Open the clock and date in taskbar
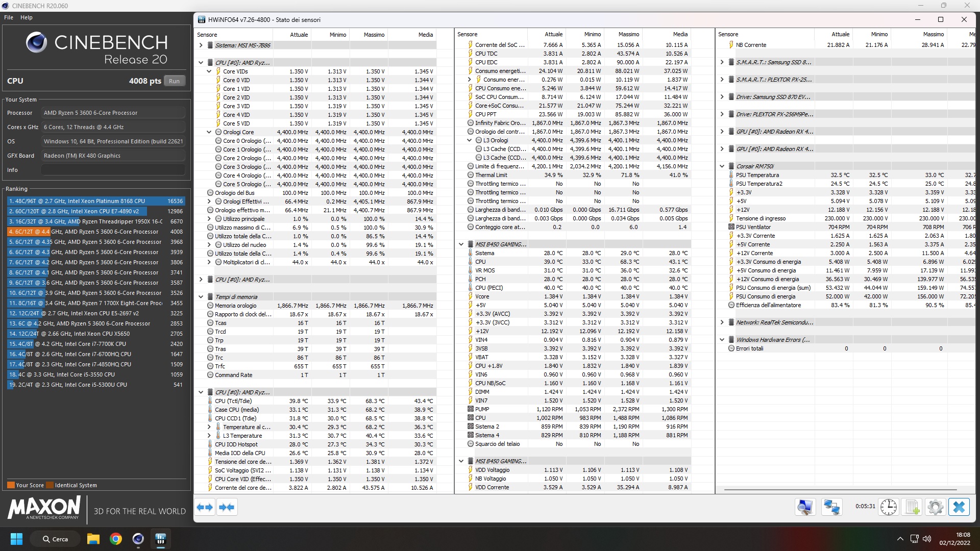The image size is (980, 551). 955,539
